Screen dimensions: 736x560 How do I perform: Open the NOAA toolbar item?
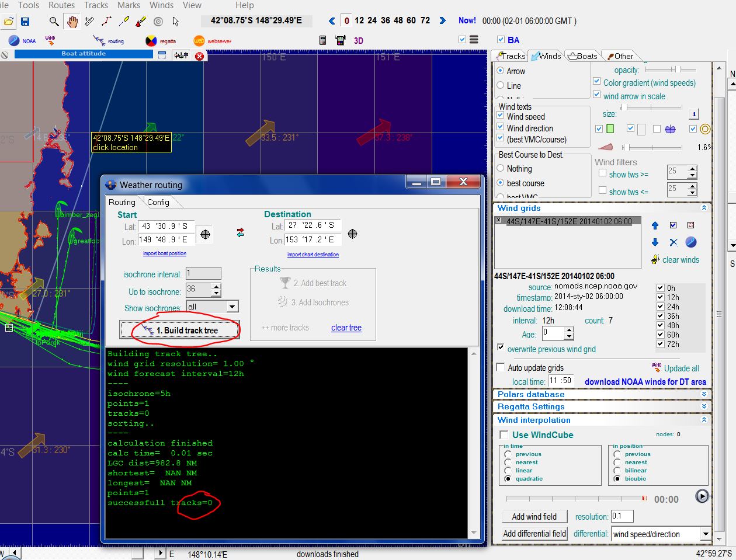coord(22,41)
